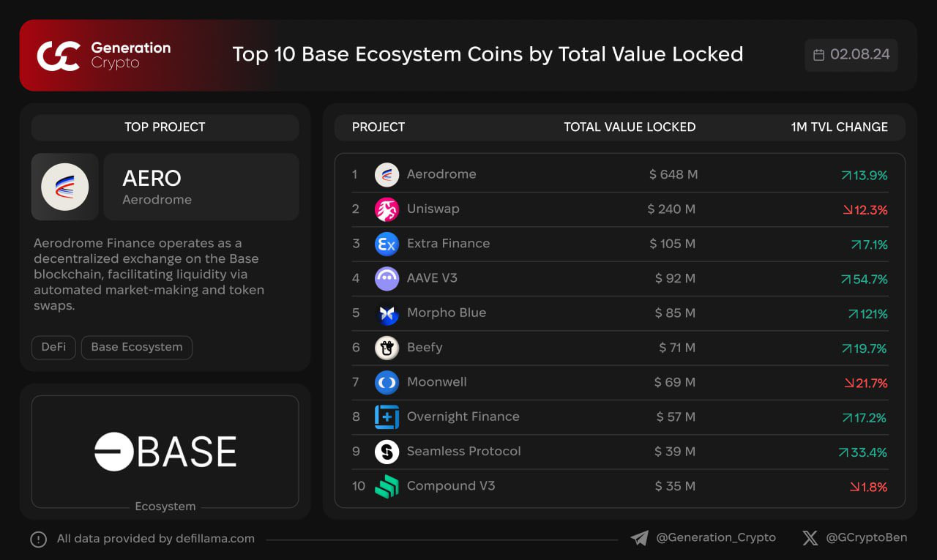The height and width of the screenshot is (560, 937).
Task: Click the Moonwell icon
Action: (x=387, y=382)
